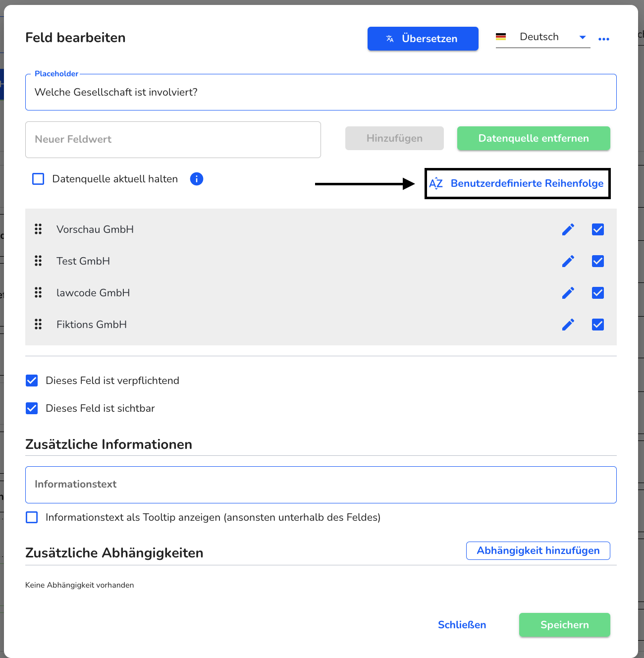Grab the drag handle of Fiktions GmbH
Image resolution: width=644 pixels, height=658 pixels.
pyautogui.click(x=38, y=324)
